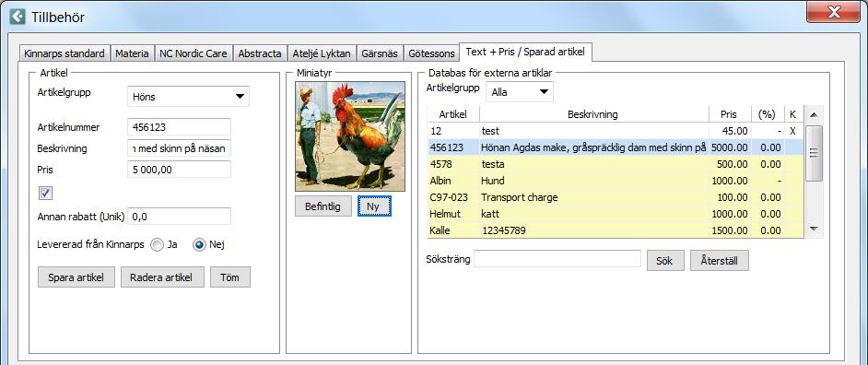Click the price 1500.00 cell
This screenshot has width=868, height=365.
click(x=730, y=230)
